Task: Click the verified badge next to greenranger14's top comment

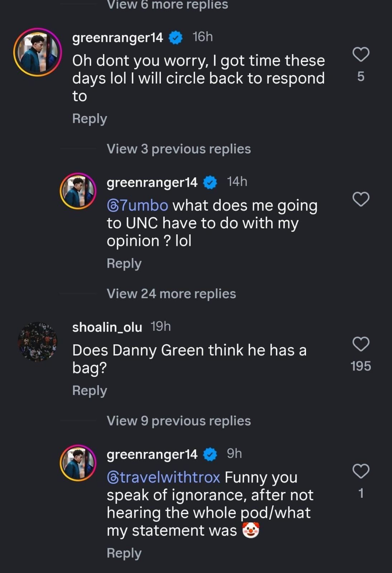Action: (x=176, y=36)
